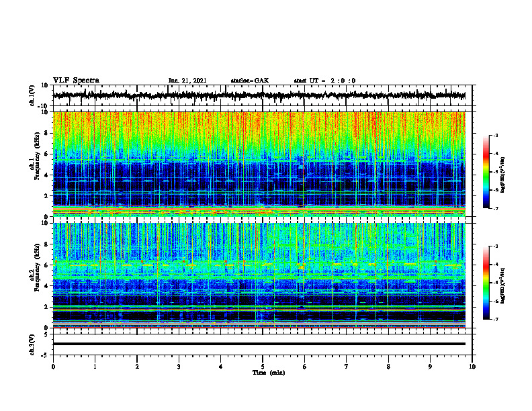Click the -7 label on ch.1 color scale
The image size is (532, 411).
pos(495,208)
